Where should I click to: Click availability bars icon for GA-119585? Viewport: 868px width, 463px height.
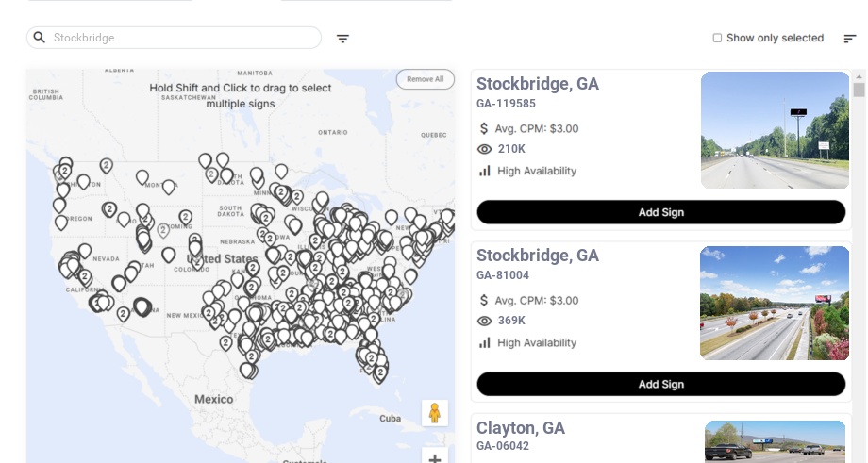pos(485,171)
